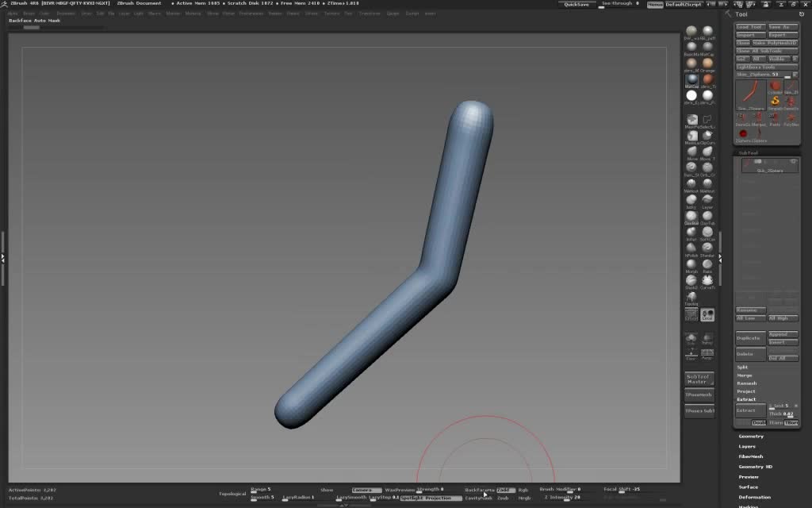The width and height of the screenshot is (812, 508).
Task: Choose the ZSphere tool icon
Action: click(x=744, y=133)
